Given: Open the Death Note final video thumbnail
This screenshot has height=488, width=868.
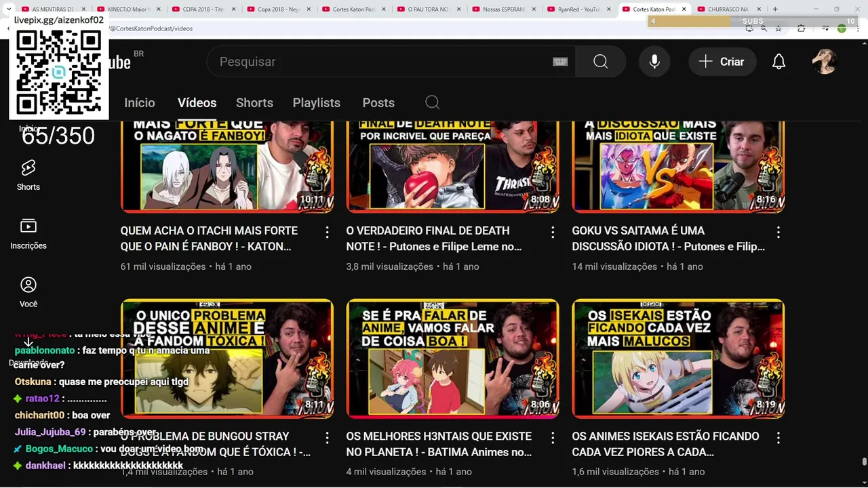Looking at the screenshot, I should (453, 167).
